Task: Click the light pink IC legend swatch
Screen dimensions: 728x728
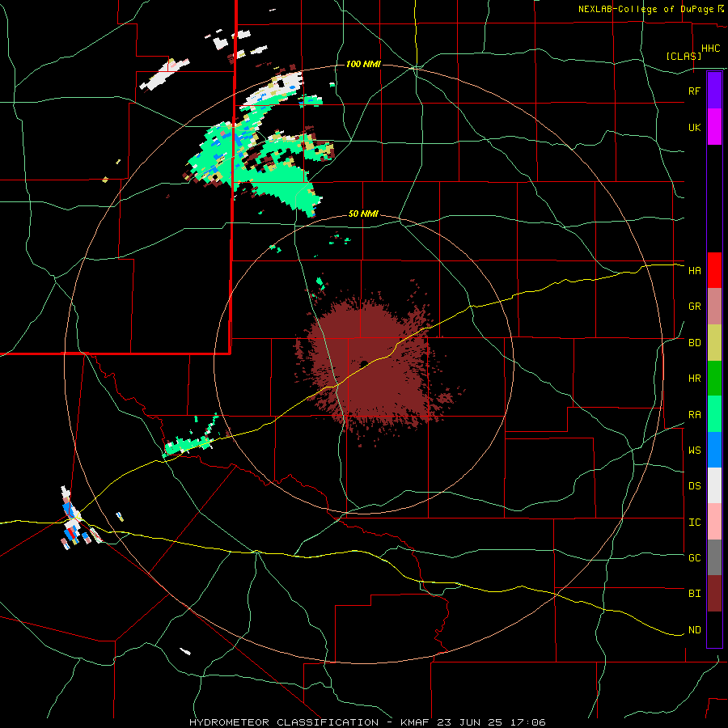Action: [x=714, y=522]
